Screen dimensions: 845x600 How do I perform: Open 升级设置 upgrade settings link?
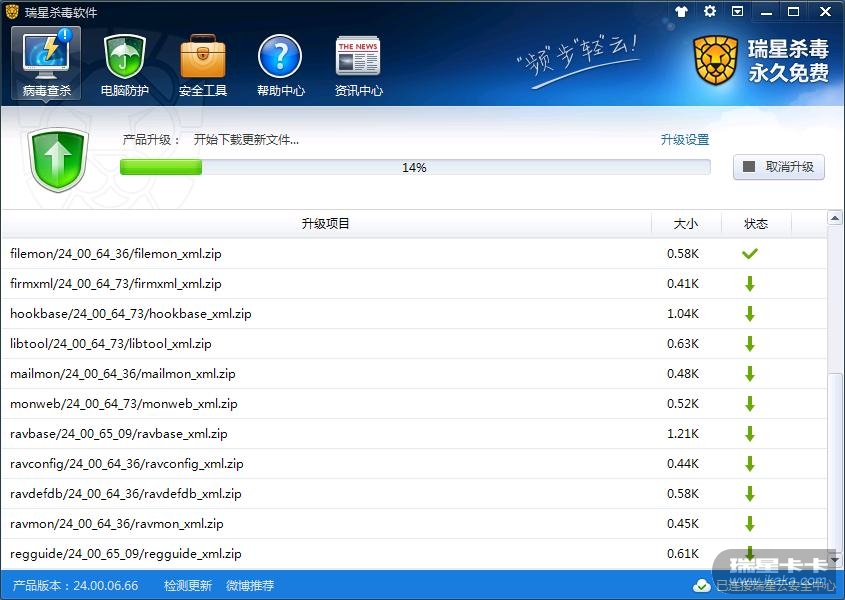(x=685, y=140)
